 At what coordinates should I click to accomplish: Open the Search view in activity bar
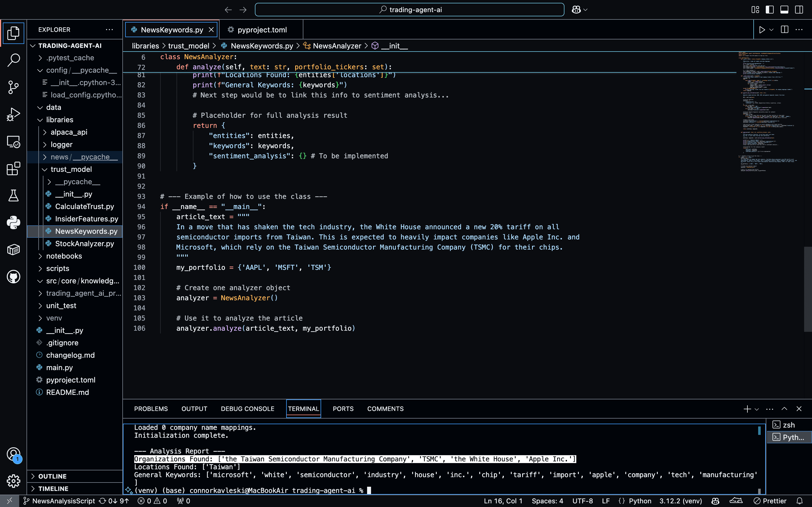click(x=14, y=60)
